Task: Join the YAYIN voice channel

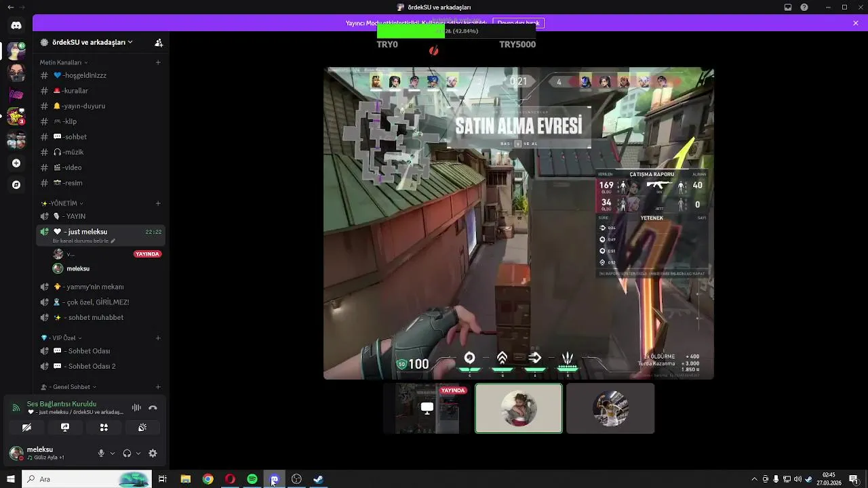Action: point(100,216)
